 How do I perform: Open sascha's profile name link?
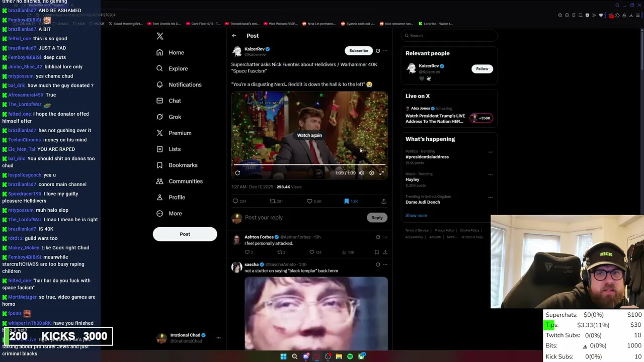251,264
